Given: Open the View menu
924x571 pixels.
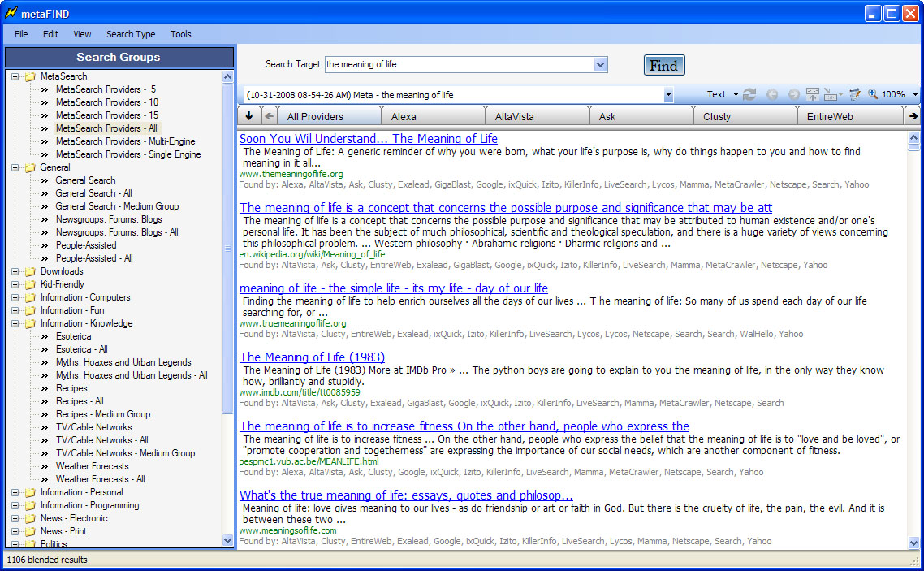Looking at the screenshot, I should point(82,34).
